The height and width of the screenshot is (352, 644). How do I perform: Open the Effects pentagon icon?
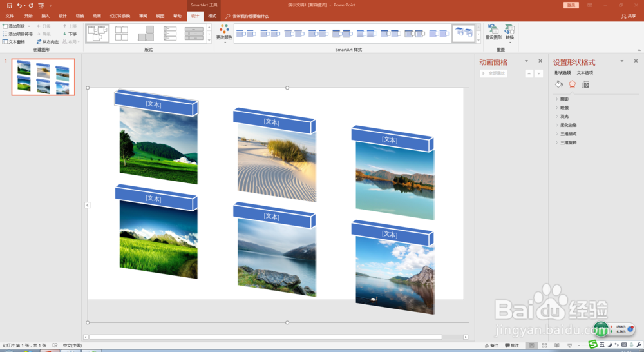coord(572,84)
